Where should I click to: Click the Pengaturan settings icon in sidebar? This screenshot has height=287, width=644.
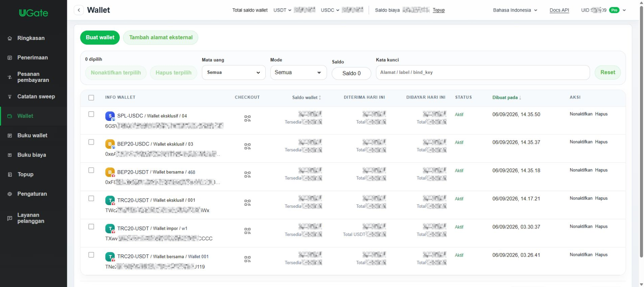(10, 194)
